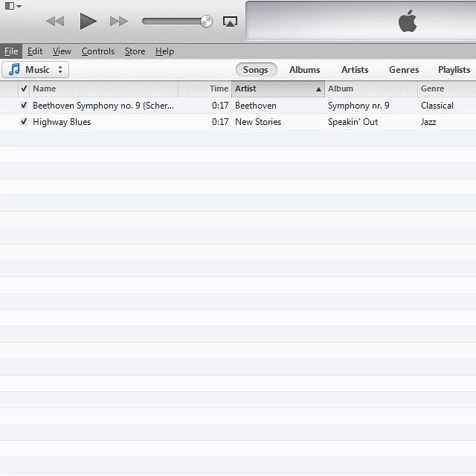Uncheck the Beethoven Symphony no. 9 checkbox
Image resolution: width=476 pixels, height=476 pixels.
click(x=24, y=106)
